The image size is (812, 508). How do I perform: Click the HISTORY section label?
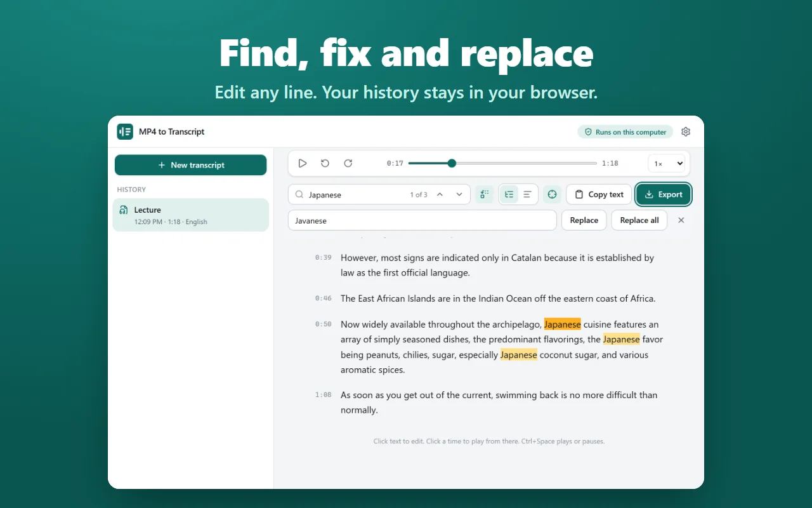click(131, 189)
